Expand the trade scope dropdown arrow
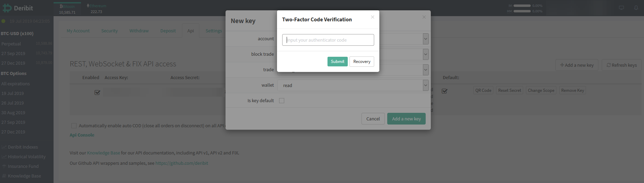644x183 pixels. coord(426,70)
